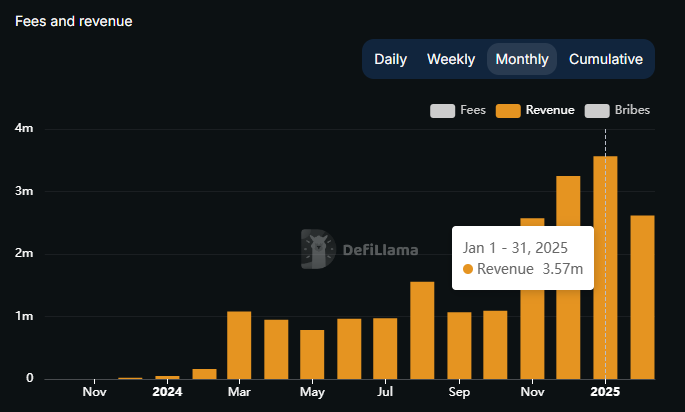Switch to the Cumulative view
The width and height of the screenshot is (685, 412).
point(605,59)
